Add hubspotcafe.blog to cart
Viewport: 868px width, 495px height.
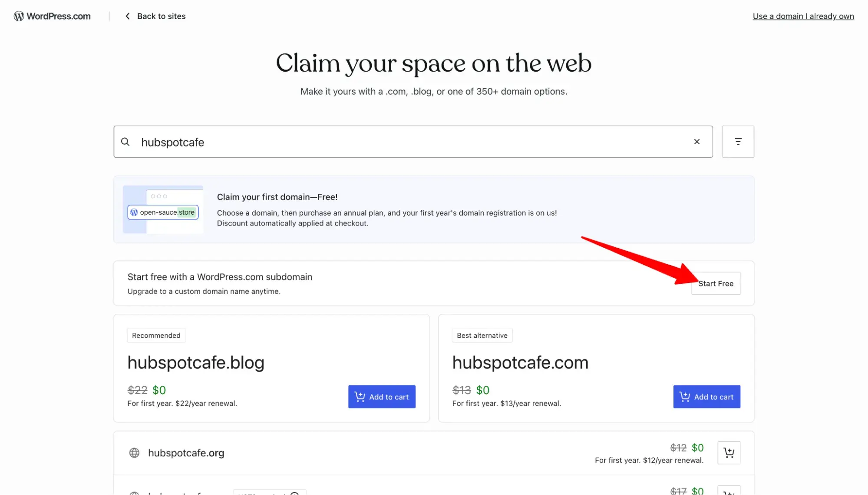point(382,396)
